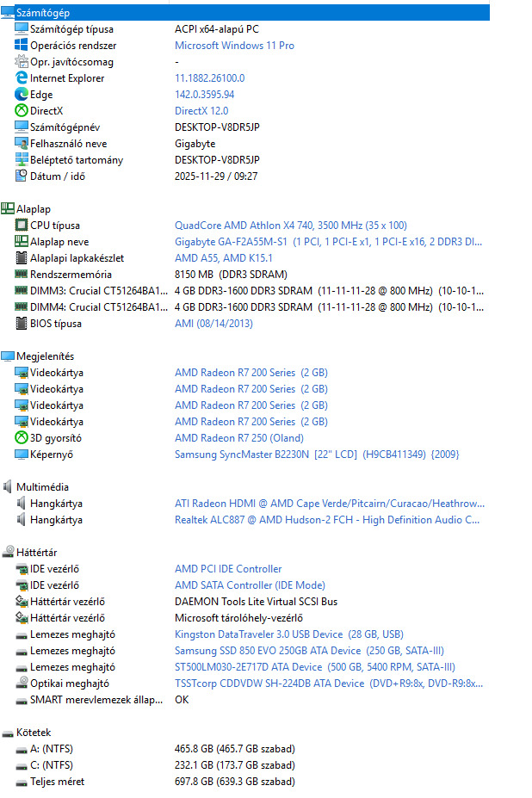Click the Háttértár section disk icon

coord(8,552)
